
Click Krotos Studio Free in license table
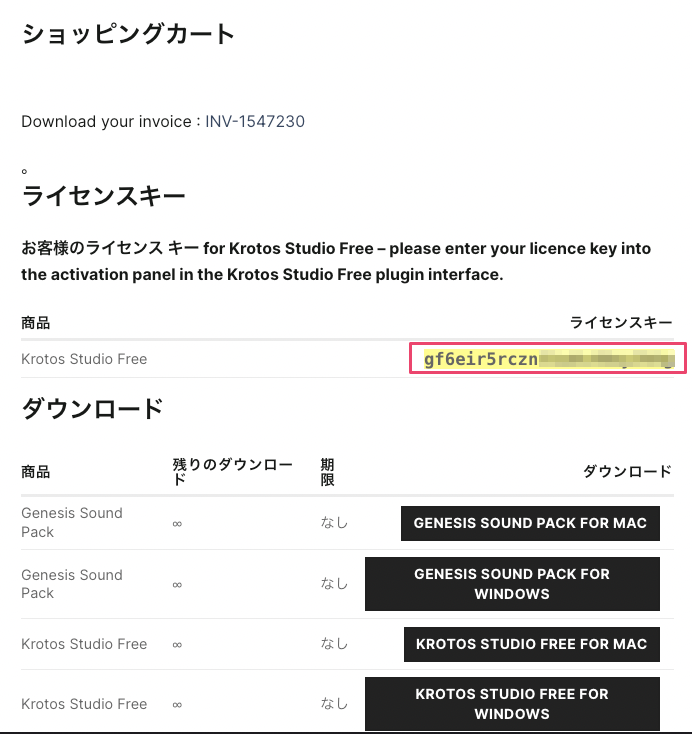tap(84, 359)
